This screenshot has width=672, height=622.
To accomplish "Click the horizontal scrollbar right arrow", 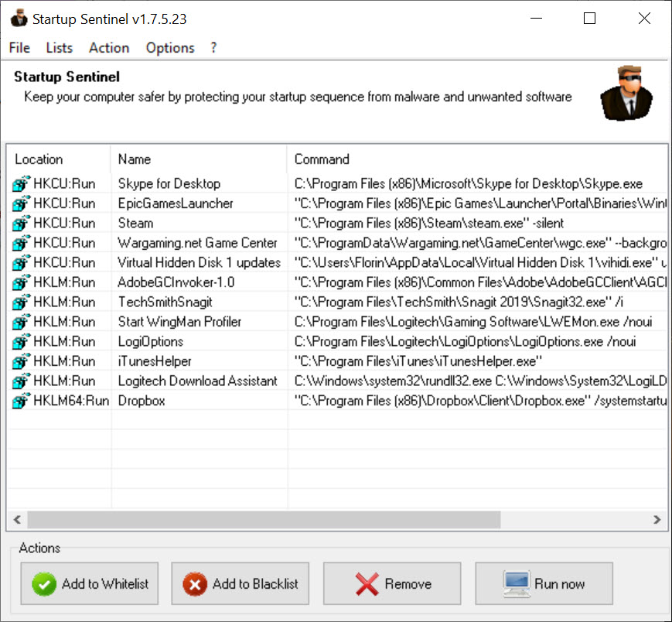I will point(657,520).
